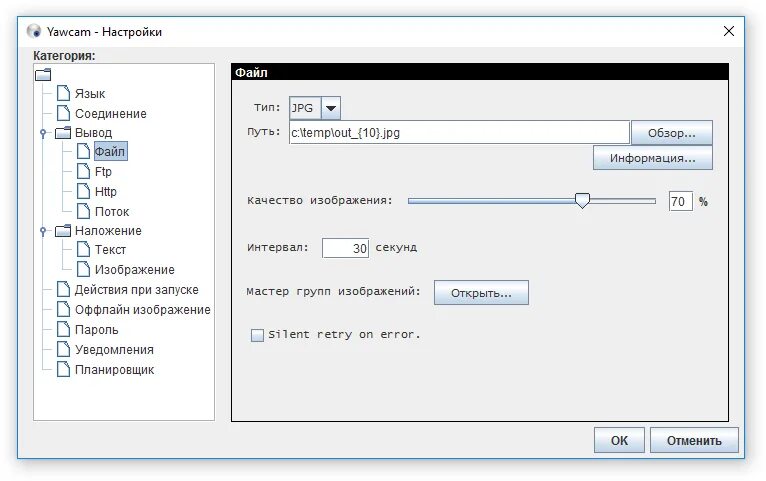This screenshot has width=766, height=481.
Task: Click the page icon beside Файл
Action: [84, 151]
